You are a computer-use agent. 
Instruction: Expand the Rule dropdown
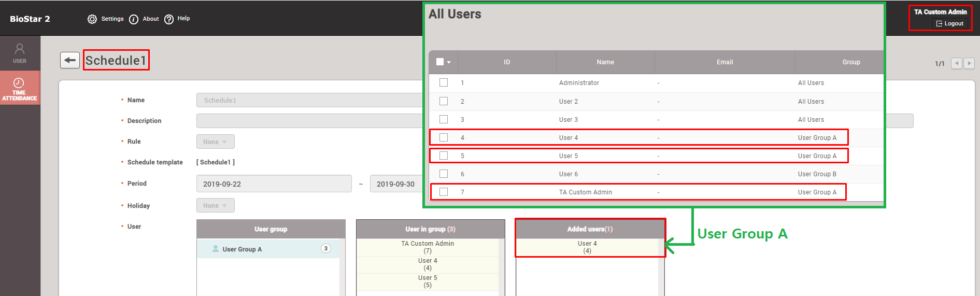[x=215, y=142]
